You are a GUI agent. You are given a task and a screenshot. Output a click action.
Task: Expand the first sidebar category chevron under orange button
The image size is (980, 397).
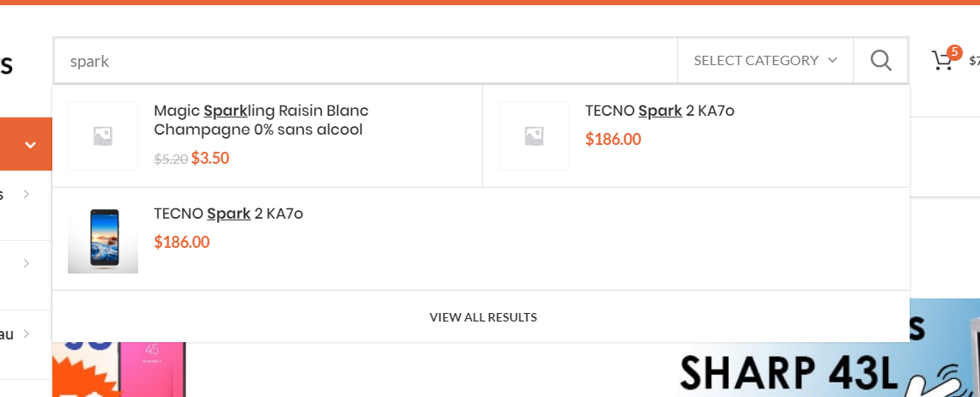(x=27, y=194)
